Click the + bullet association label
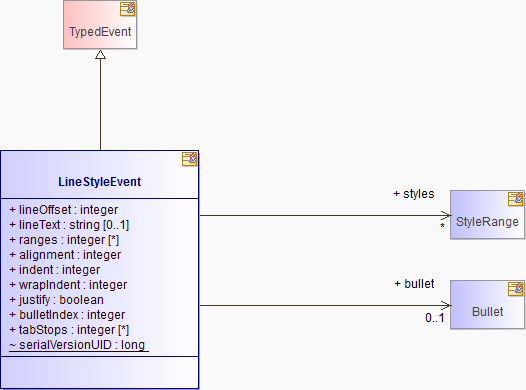The image size is (526, 390). 414,284
